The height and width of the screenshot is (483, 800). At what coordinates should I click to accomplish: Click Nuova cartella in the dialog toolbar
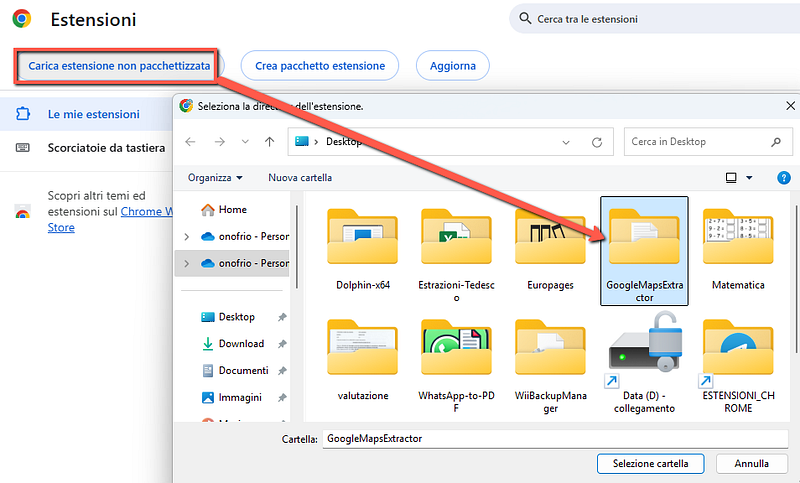300,177
